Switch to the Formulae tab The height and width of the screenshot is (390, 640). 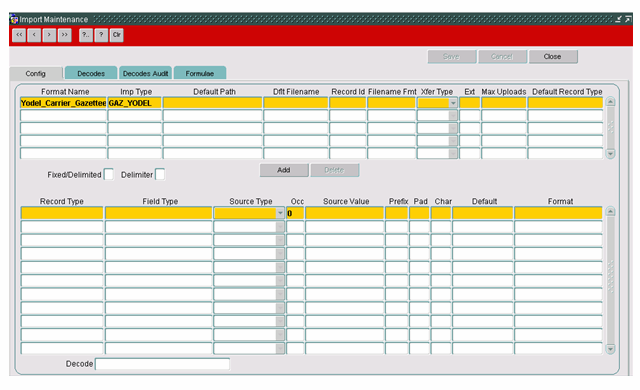pyautogui.click(x=200, y=73)
